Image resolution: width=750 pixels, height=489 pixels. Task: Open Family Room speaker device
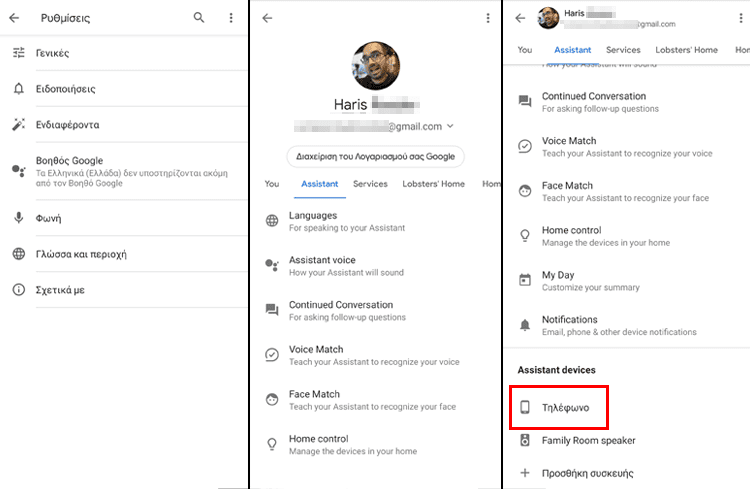point(627,440)
